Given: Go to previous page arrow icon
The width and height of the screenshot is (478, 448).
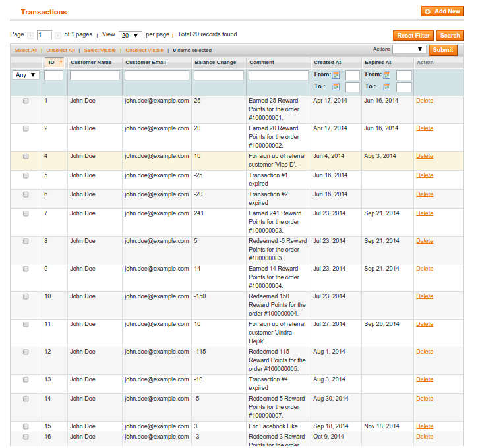Looking at the screenshot, I should (x=30, y=36).
